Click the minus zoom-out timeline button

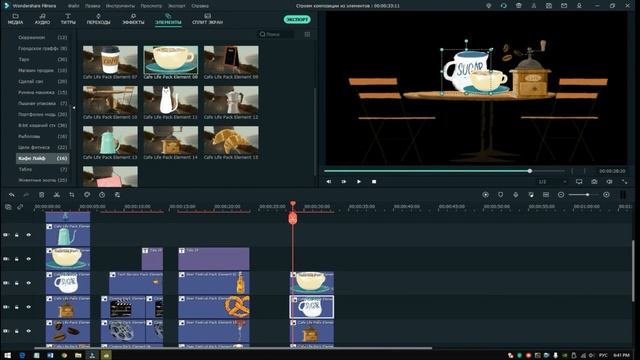561,195
